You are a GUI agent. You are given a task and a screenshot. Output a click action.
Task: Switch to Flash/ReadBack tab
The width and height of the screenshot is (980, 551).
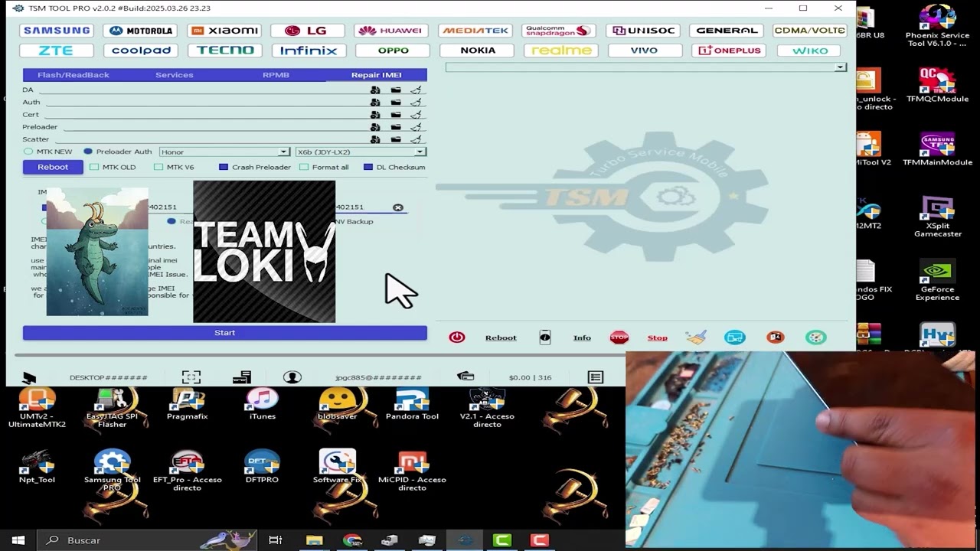[73, 75]
